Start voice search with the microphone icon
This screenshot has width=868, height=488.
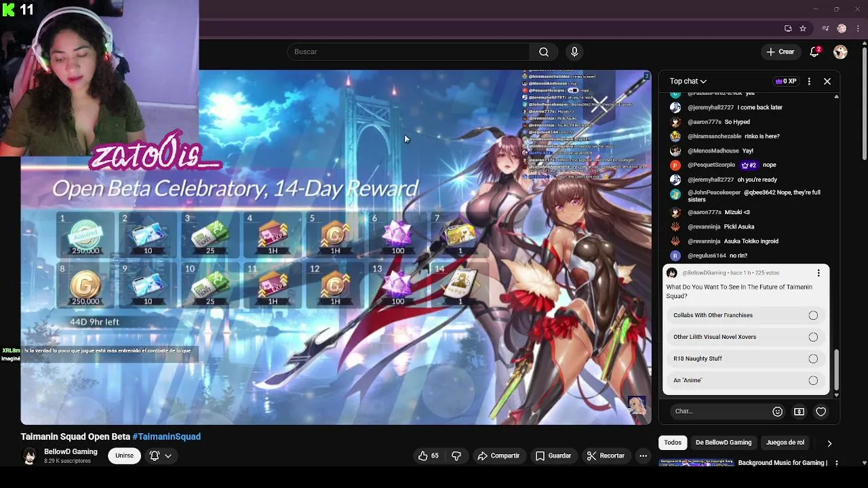click(574, 52)
